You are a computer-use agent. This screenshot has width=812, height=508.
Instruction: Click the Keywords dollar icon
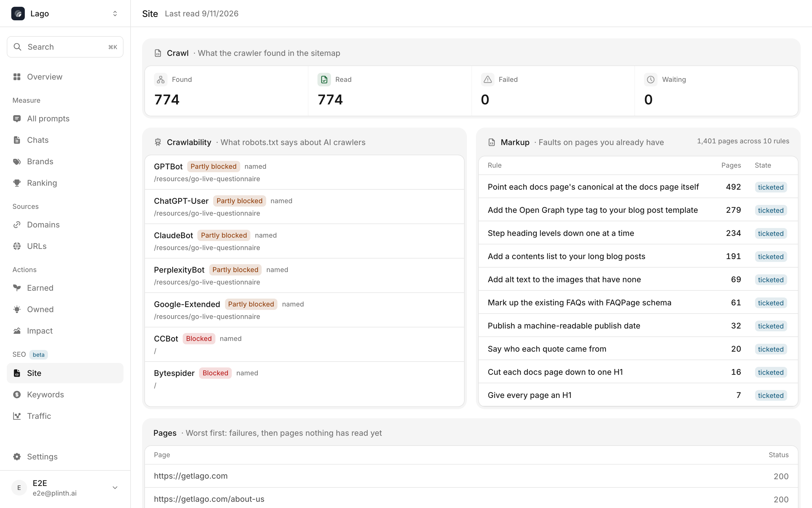coord(17,395)
